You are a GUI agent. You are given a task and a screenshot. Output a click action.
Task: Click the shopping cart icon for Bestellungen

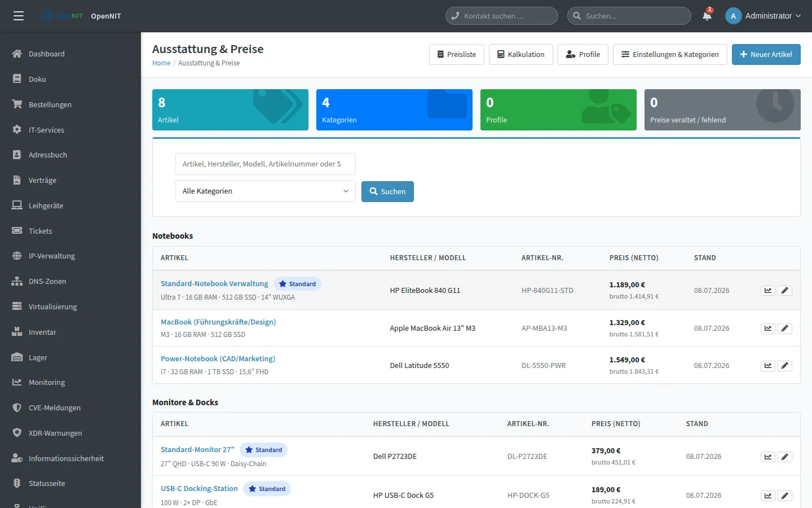[x=17, y=104]
